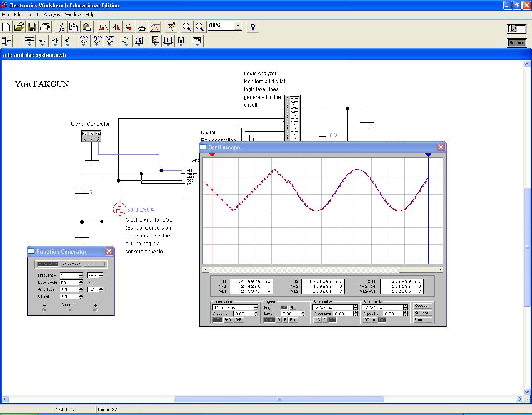Open the Mixed ICs bin
This screenshot has width=532, height=415.
pyautogui.click(x=97, y=41)
